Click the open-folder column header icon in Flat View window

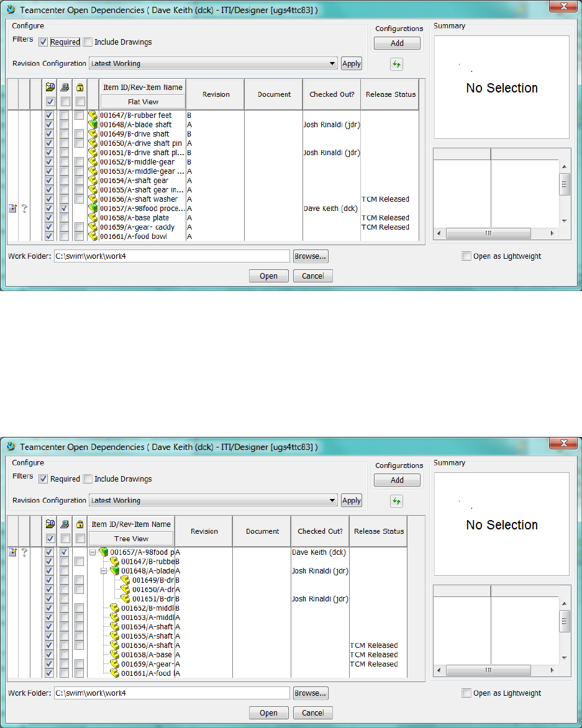click(50, 87)
